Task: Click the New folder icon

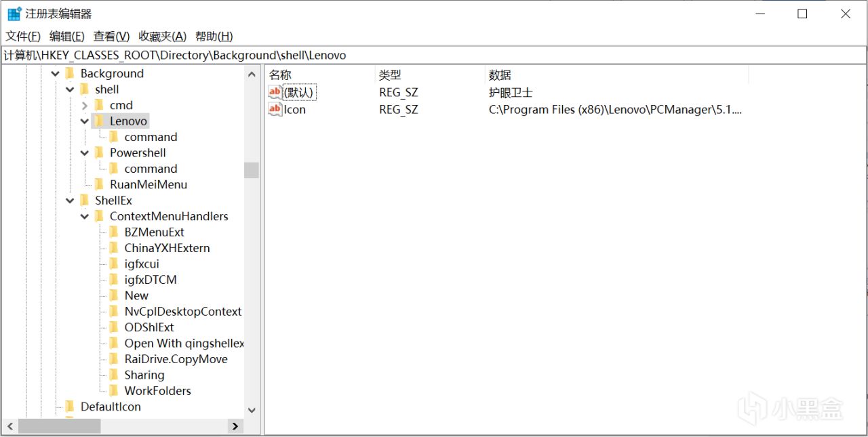Action: click(x=113, y=295)
